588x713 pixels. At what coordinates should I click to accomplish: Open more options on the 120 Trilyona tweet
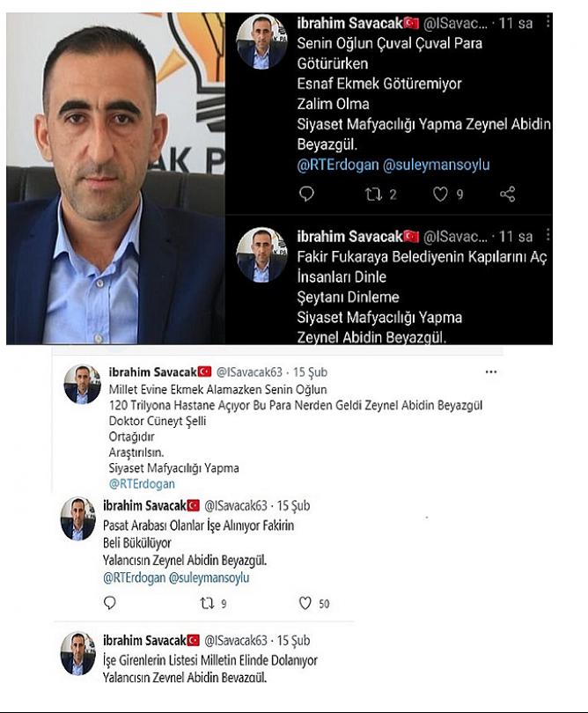point(490,372)
